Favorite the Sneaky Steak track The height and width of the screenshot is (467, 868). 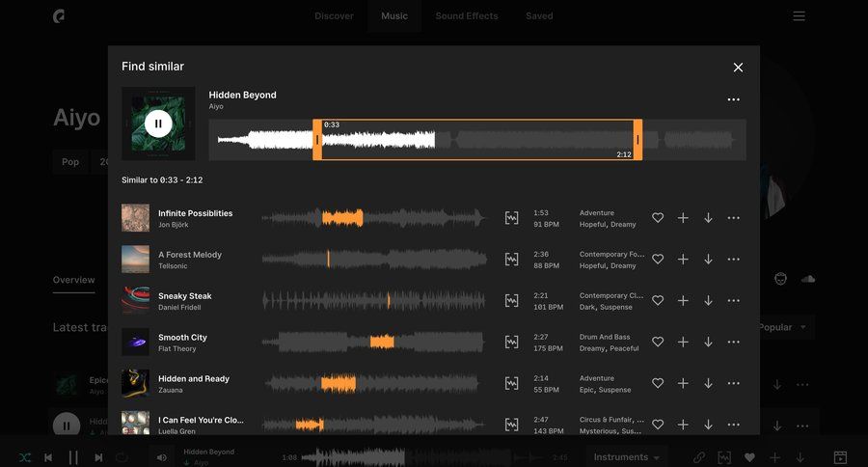pyautogui.click(x=658, y=300)
